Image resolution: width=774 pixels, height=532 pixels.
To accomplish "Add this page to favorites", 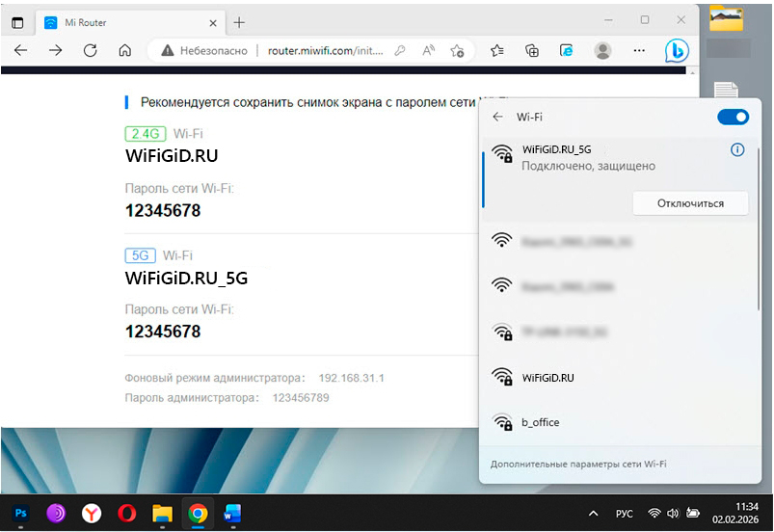I will click(457, 50).
